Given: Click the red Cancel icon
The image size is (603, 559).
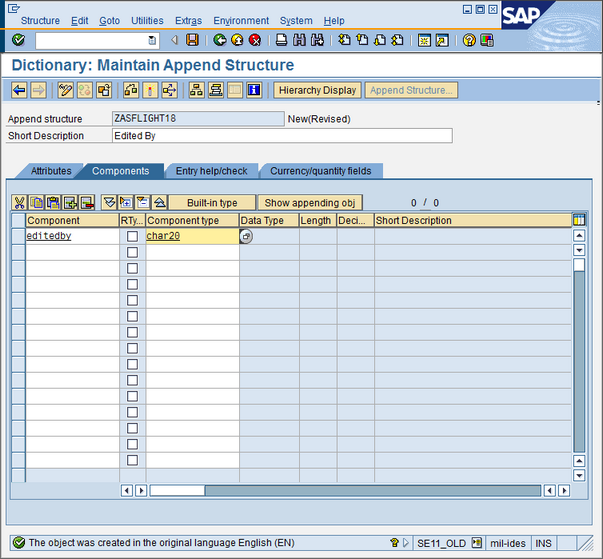Looking at the screenshot, I should 255,40.
